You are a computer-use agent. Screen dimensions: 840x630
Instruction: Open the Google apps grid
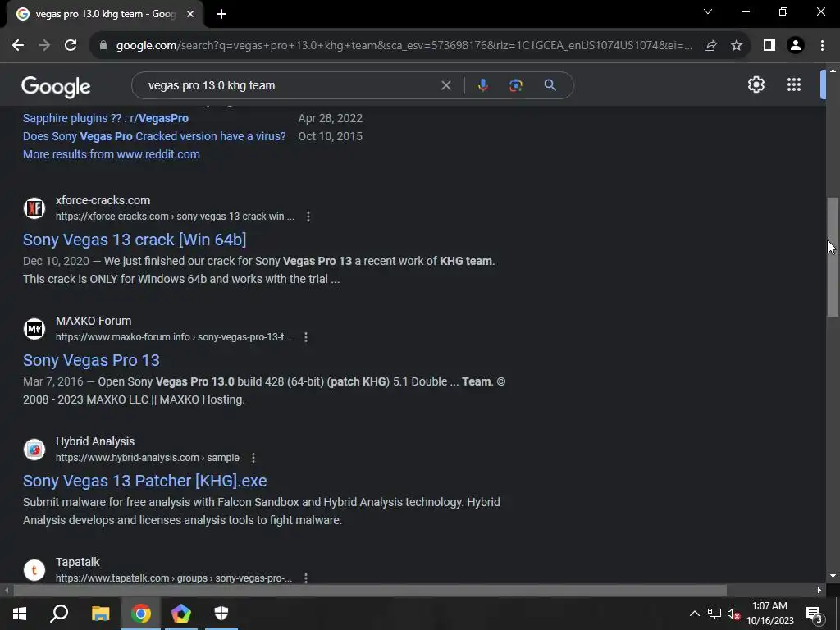794,84
